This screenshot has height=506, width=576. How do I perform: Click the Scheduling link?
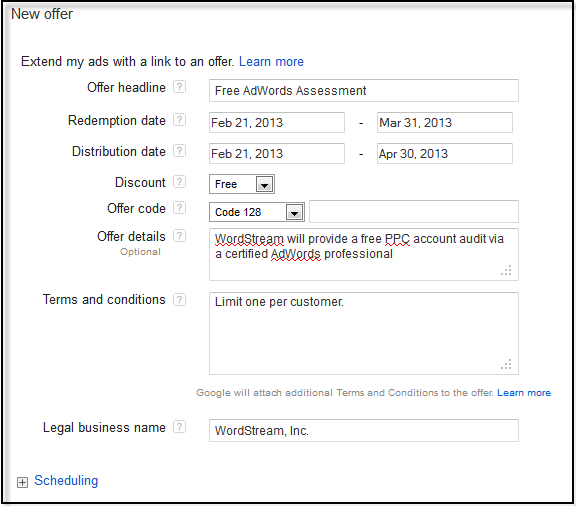click(66, 481)
